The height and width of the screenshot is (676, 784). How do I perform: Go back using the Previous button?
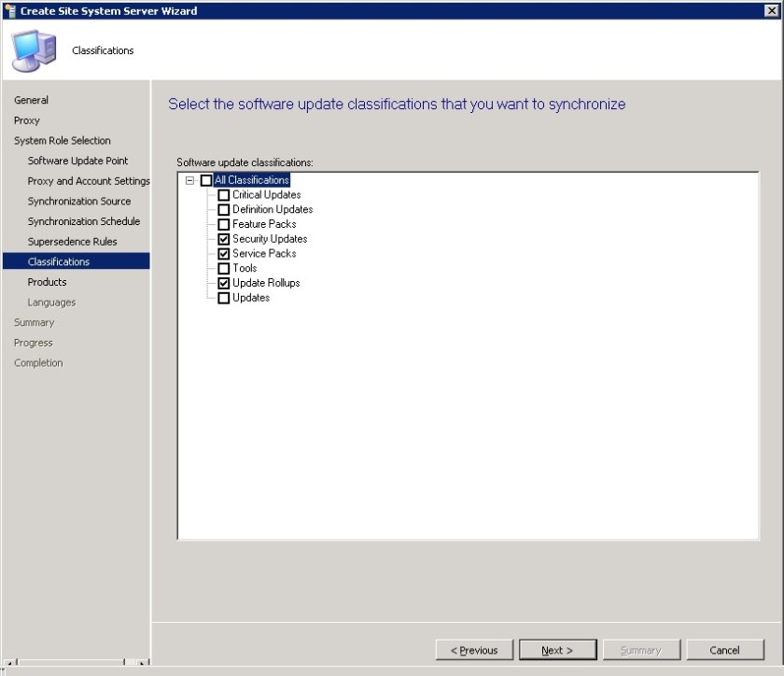[474, 650]
